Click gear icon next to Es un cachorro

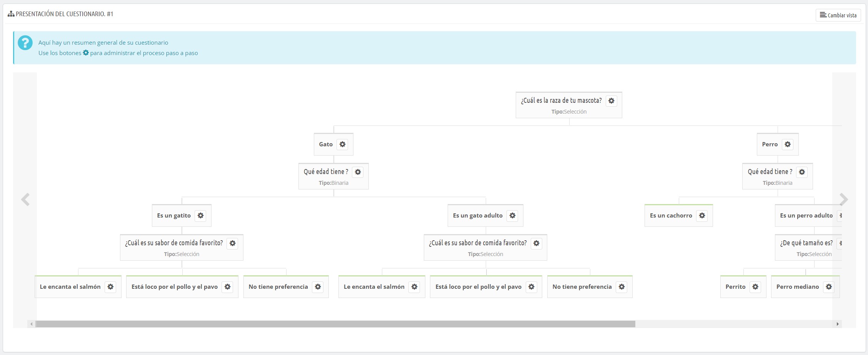702,216
